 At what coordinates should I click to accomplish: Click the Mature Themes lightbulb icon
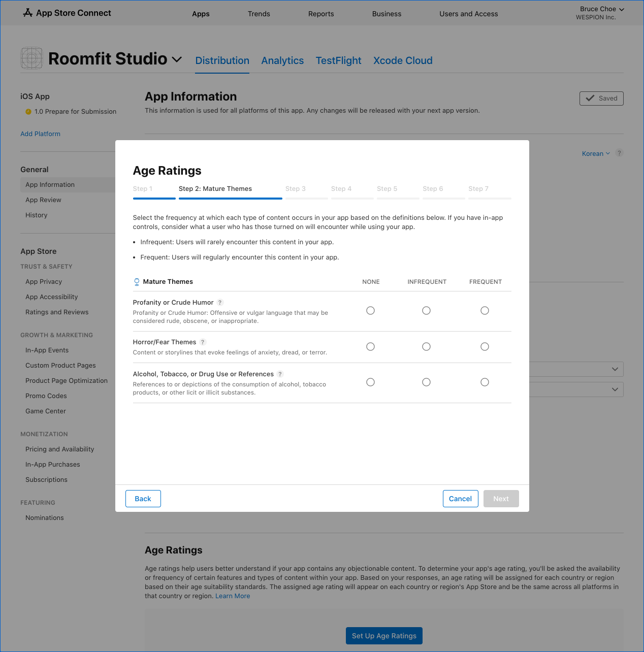(137, 282)
